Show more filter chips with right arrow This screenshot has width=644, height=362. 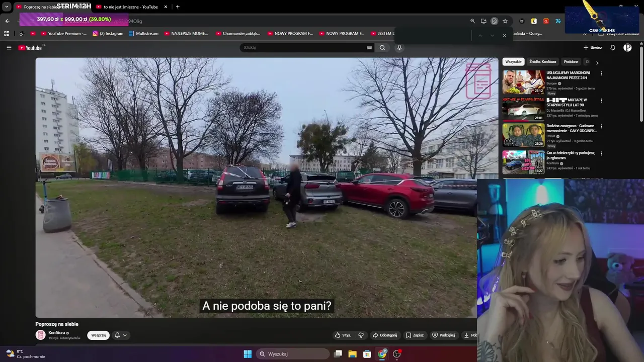coord(597,63)
